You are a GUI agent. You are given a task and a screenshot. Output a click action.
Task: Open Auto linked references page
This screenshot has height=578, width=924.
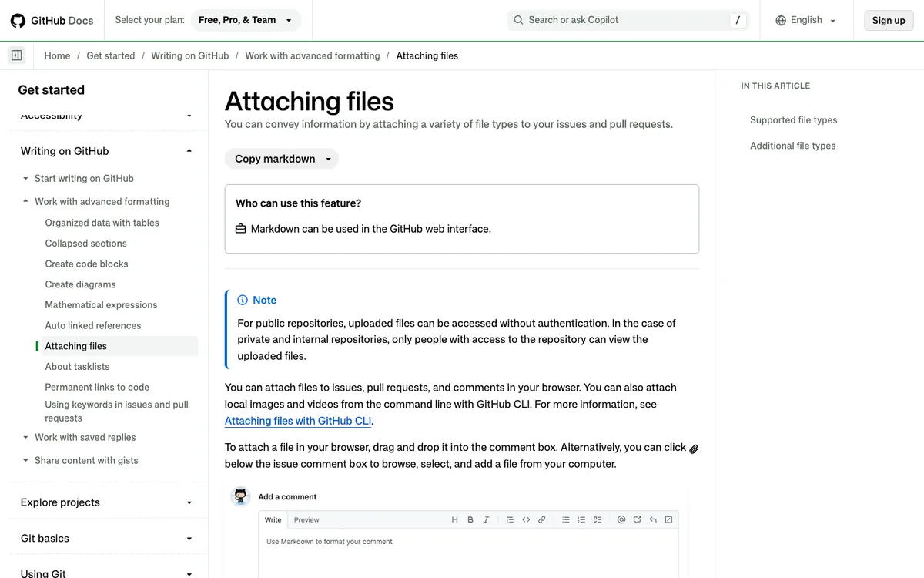(x=93, y=326)
